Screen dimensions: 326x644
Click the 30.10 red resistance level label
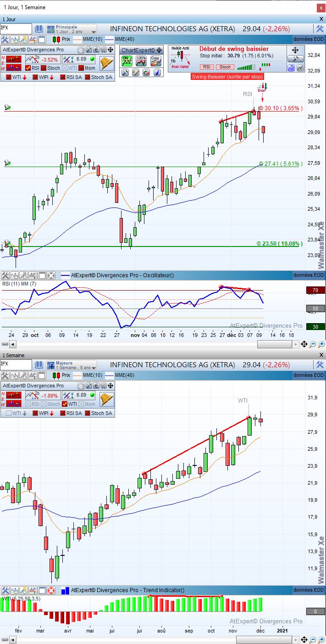pyautogui.click(x=280, y=108)
